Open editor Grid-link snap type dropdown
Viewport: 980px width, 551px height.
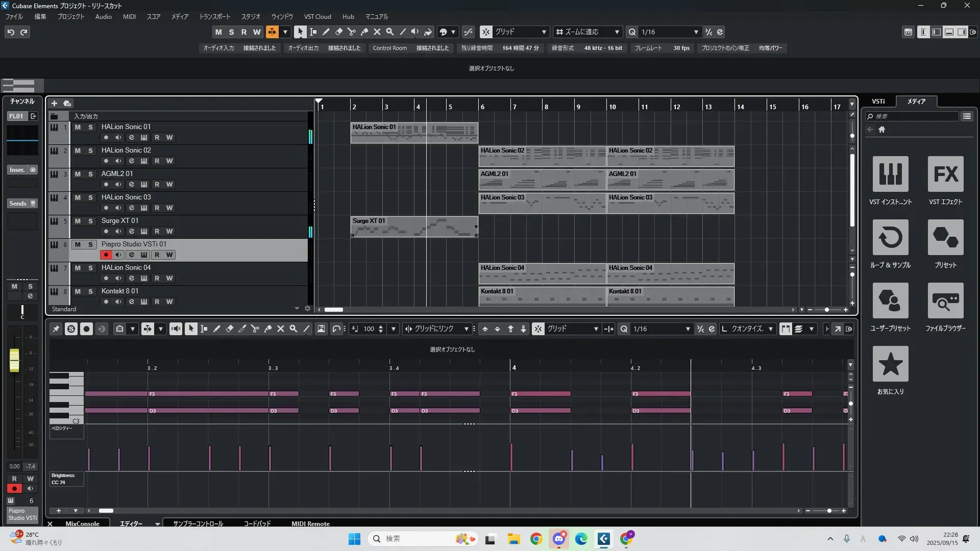[x=466, y=329]
